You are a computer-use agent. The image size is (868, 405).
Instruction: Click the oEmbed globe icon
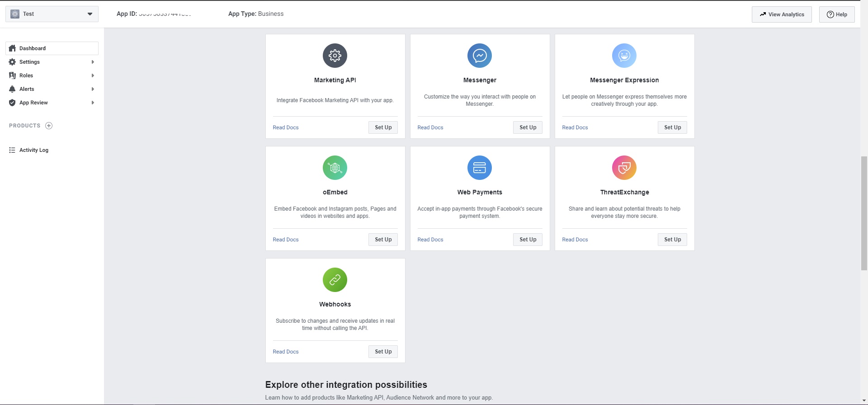tap(335, 168)
